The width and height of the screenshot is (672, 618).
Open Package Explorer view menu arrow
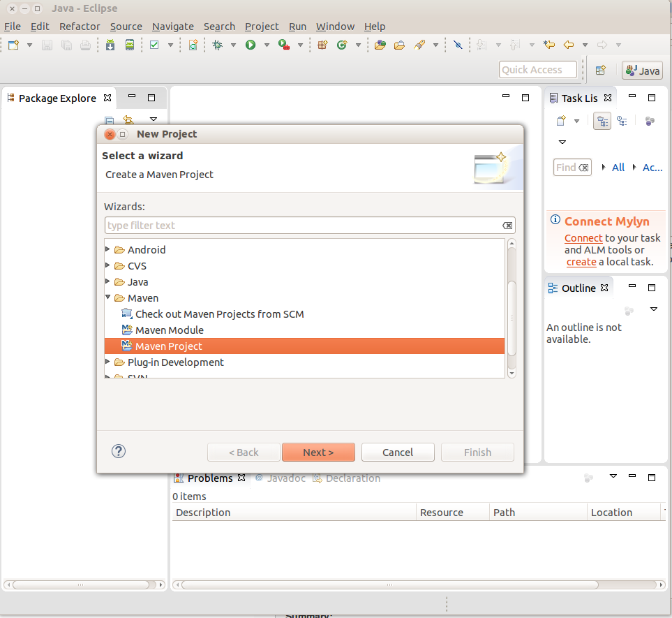(x=154, y=119)
